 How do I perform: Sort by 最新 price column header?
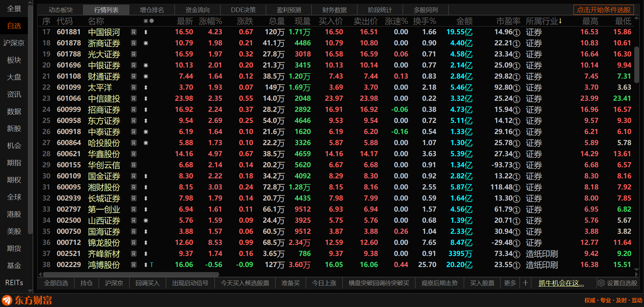point(185,21)
